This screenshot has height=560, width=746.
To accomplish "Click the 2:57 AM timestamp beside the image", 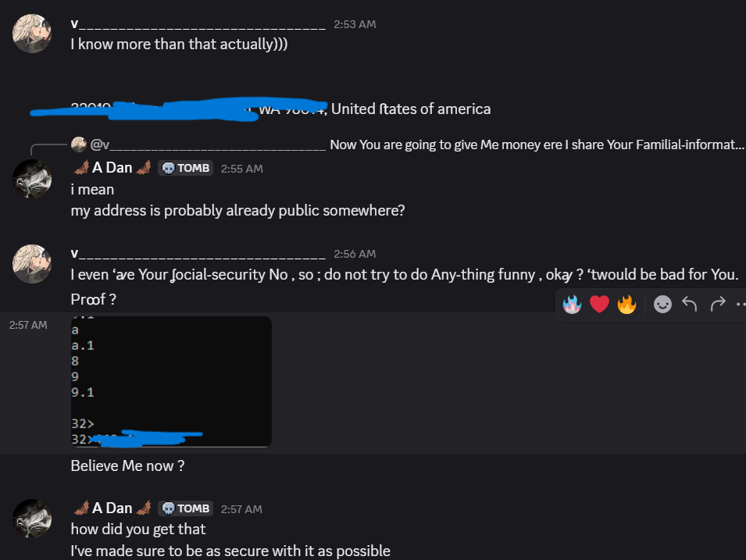I will click(x=28, y=324).
